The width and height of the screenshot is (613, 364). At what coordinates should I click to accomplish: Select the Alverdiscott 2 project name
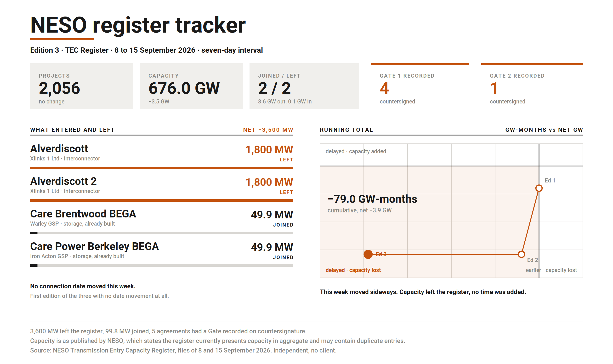[63, 181]
